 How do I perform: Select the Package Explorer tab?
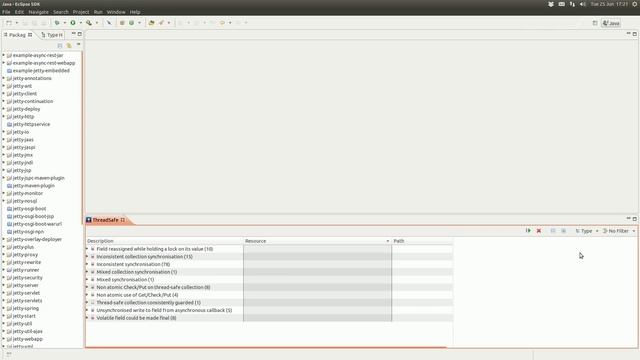click(x=18, y=35)
